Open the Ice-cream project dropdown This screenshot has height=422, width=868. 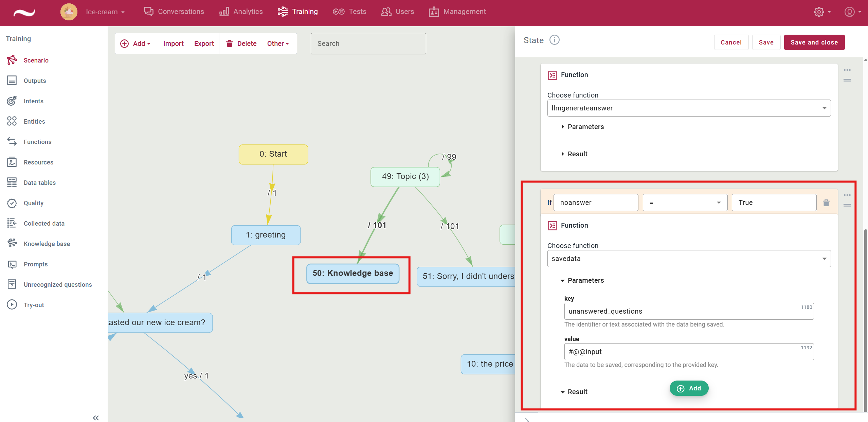pyautogui.click(x=105, y=12)
